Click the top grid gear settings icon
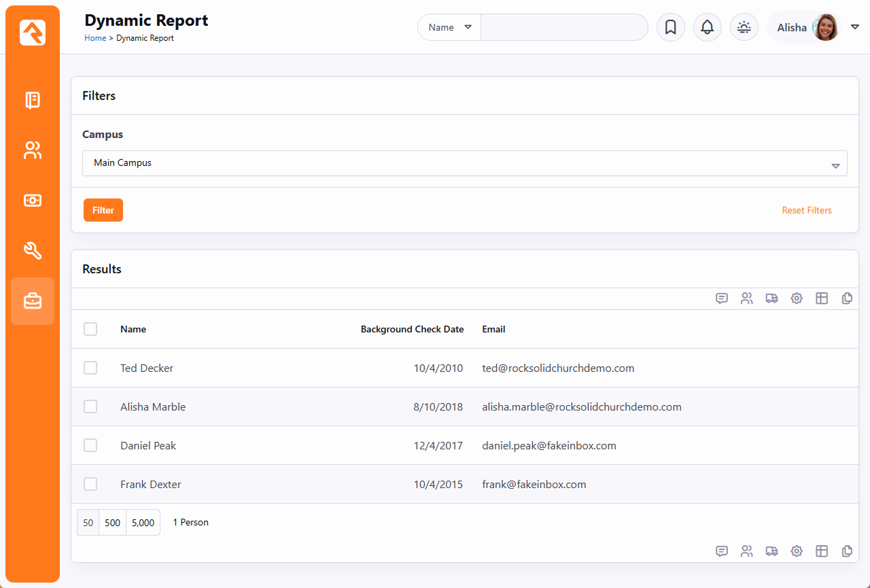Viewport: 870px width, 588px height. tap(797, 298)
